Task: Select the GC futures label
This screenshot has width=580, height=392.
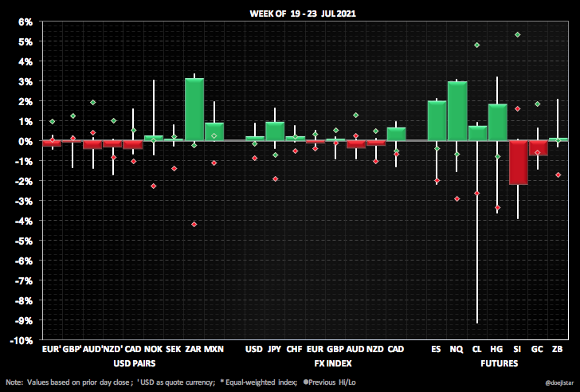Action: 537,349
